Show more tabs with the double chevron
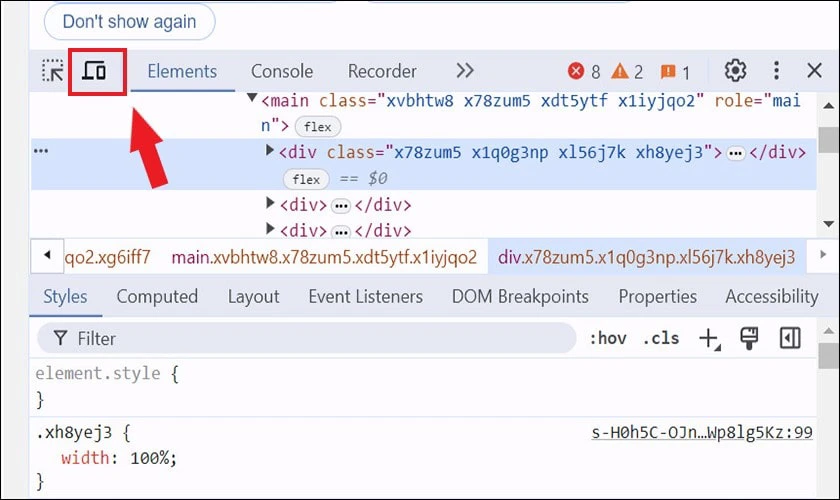This screenshot has width=840, height=500. tap(464, 71)
